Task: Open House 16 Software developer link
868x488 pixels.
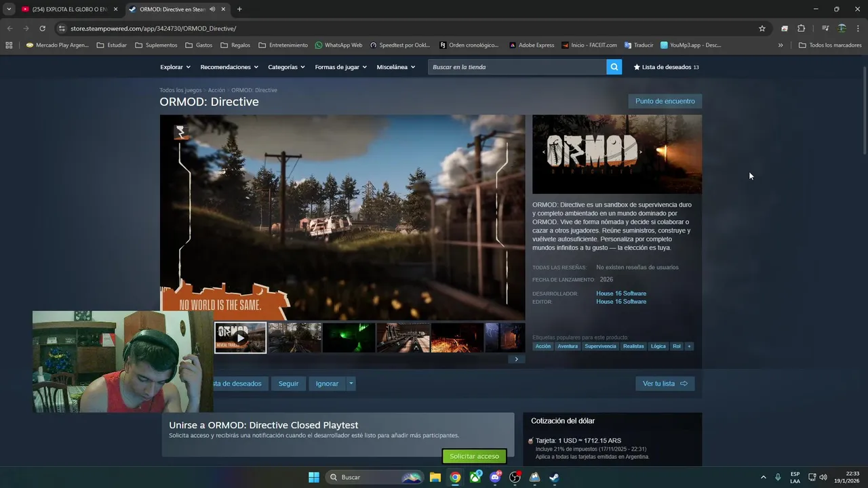Action: 621,293
